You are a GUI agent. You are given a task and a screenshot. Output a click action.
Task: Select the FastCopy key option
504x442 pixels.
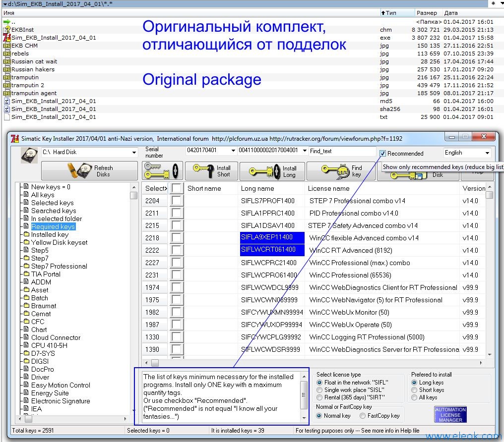[363, 416]
